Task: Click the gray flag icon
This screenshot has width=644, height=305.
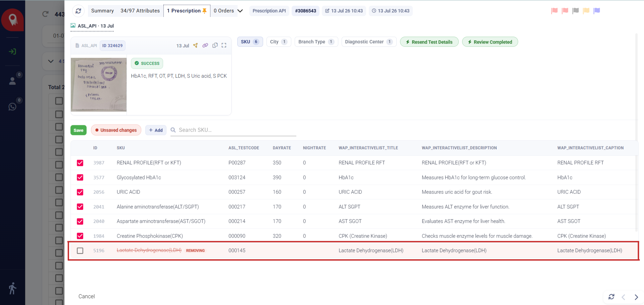Action: click(576, 11)
